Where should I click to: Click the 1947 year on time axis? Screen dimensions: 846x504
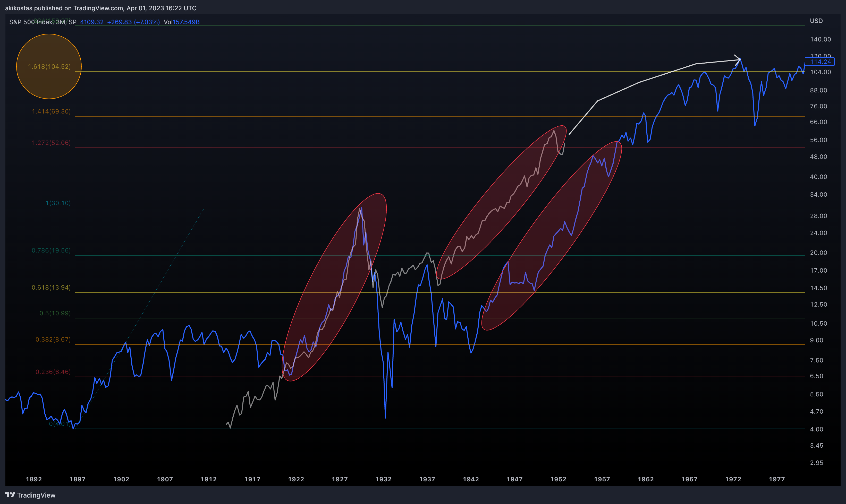pyautogui.click(x=515, y=479)
